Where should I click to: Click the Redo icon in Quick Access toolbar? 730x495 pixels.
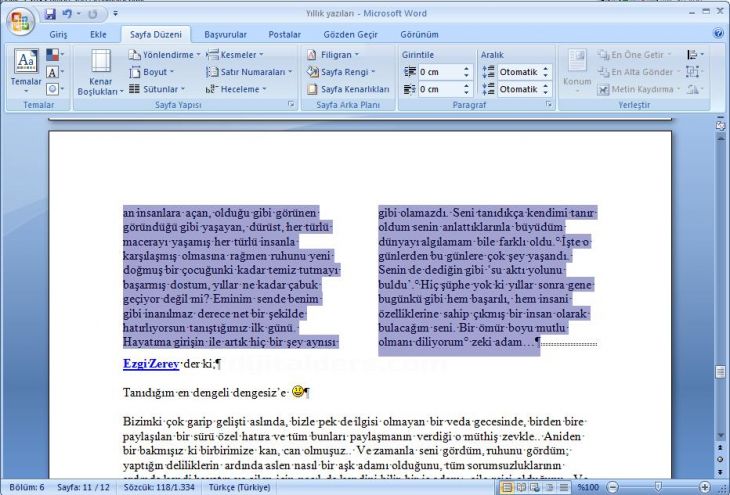coord(93,14)
